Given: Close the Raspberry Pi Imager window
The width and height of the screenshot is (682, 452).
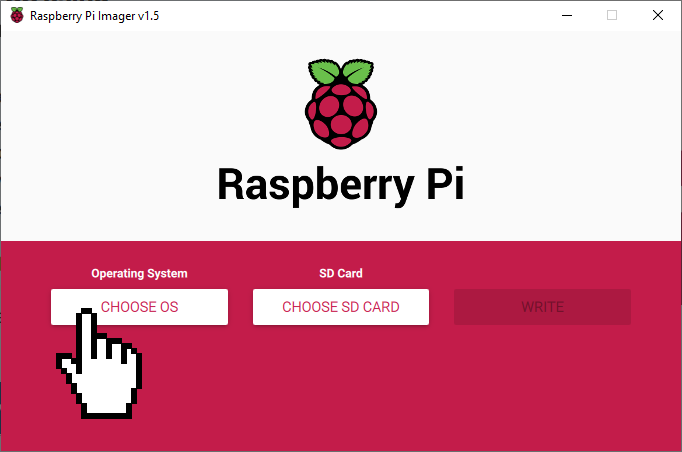Looking at the screenshot, I should [x=658, y=15].
